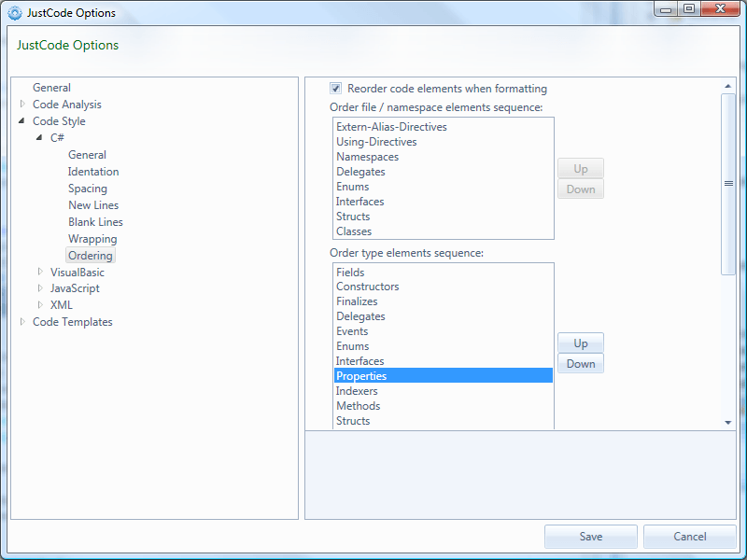Select Constructors in type elements list
Viewport: 747px width, 560px height.
pos(444,287)
